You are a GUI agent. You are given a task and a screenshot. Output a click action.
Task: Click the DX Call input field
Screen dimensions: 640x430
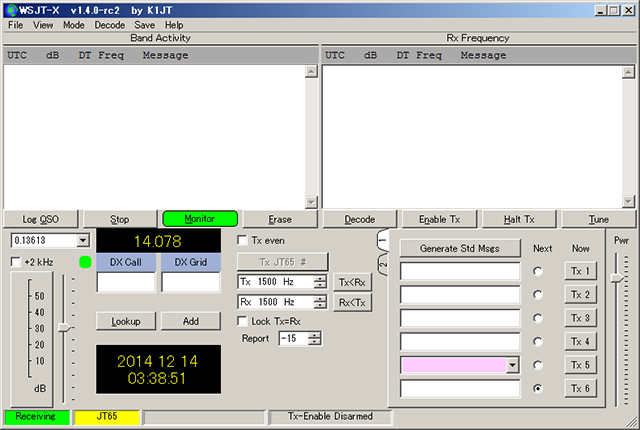pyautogui.click(x=126, y=282)
